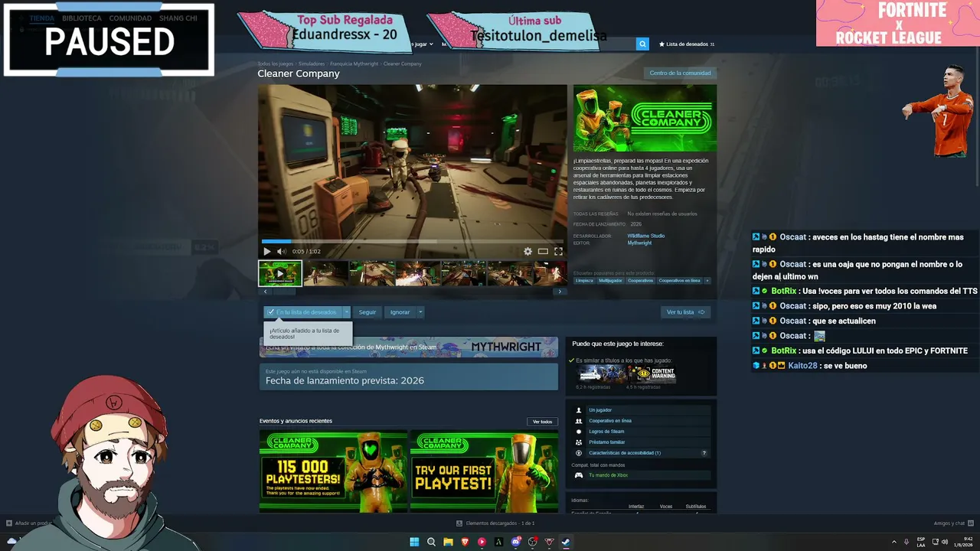Show hidden system tray icons
Screen dimensions: 980x551
coord(893,542)
